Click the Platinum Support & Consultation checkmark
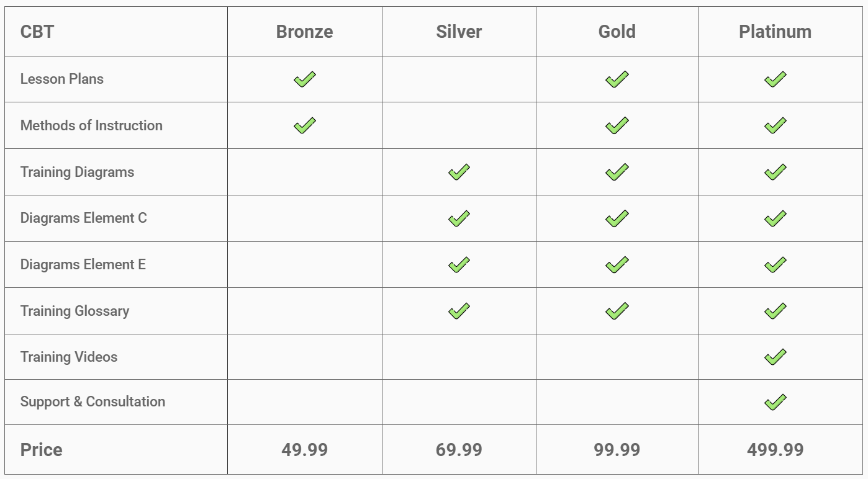This screenshot has height=479, width=868. tap(775, 402)
